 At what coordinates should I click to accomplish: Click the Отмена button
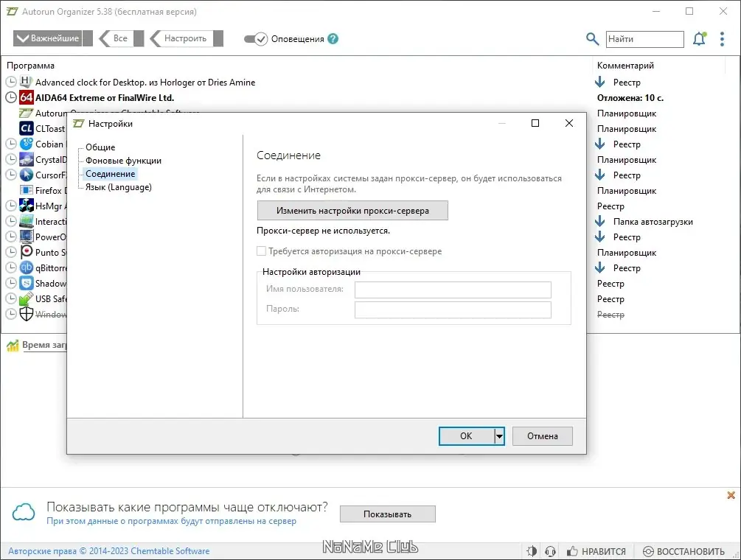543,435
